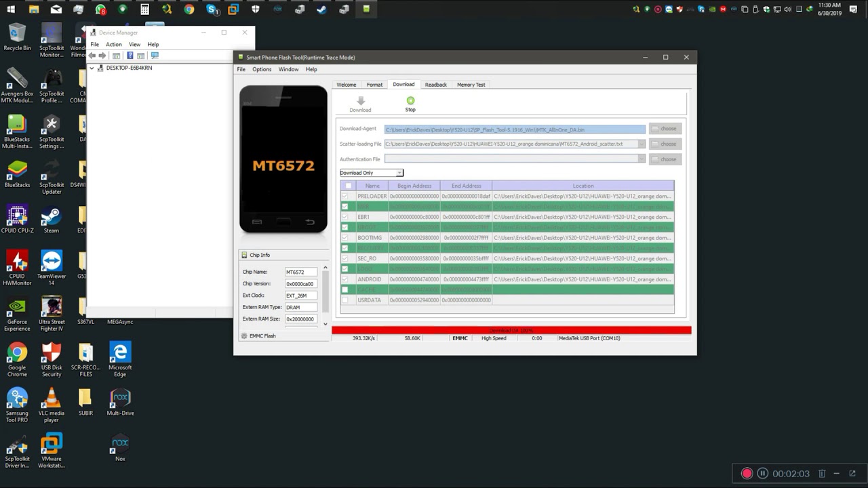Click the Chip Name MT6572 field

(300, 272)
